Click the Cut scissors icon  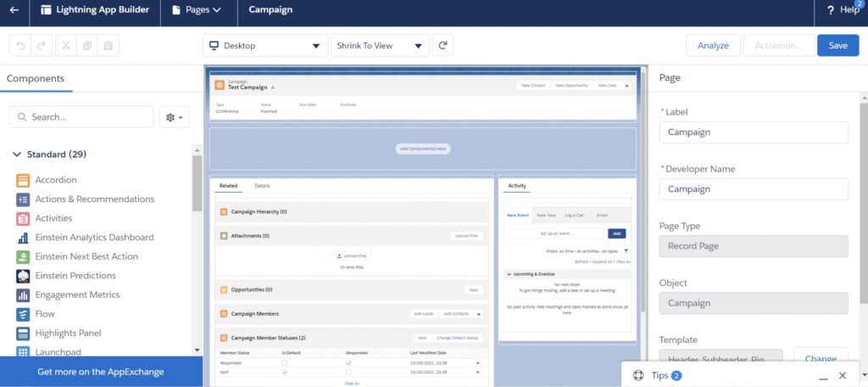pos(66,46)
